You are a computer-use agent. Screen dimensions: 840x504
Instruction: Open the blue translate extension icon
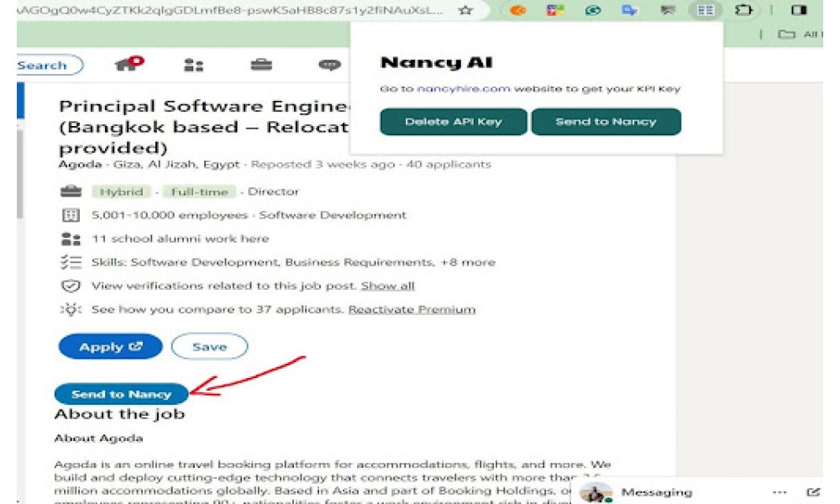[629, 9]
